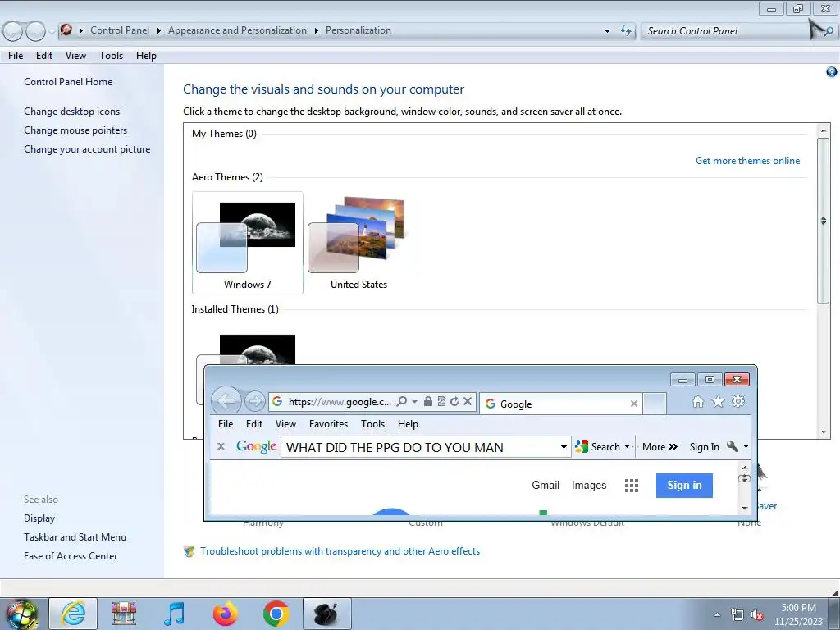840x630 pixels.
Task: Click Sign In on Google toolbar
Action: click(704, 447)
